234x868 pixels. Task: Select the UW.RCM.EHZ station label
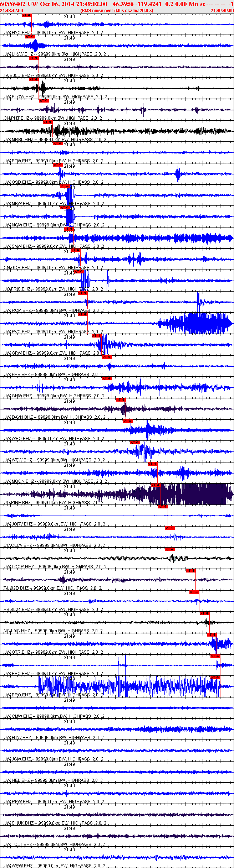point(54,310)
